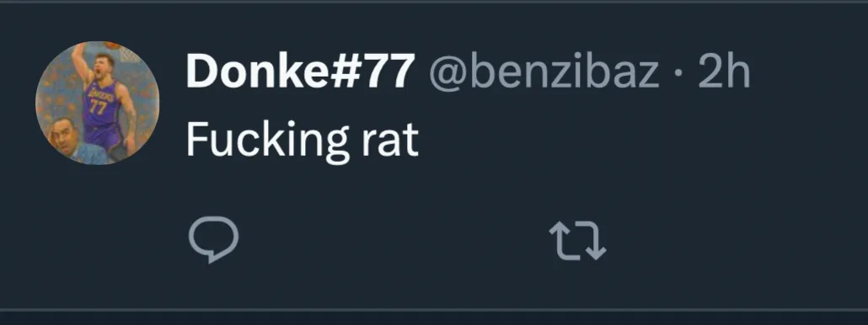Click the reply speech bubble icon
This screenshot has width=868, height=325.
coord(214,239)
